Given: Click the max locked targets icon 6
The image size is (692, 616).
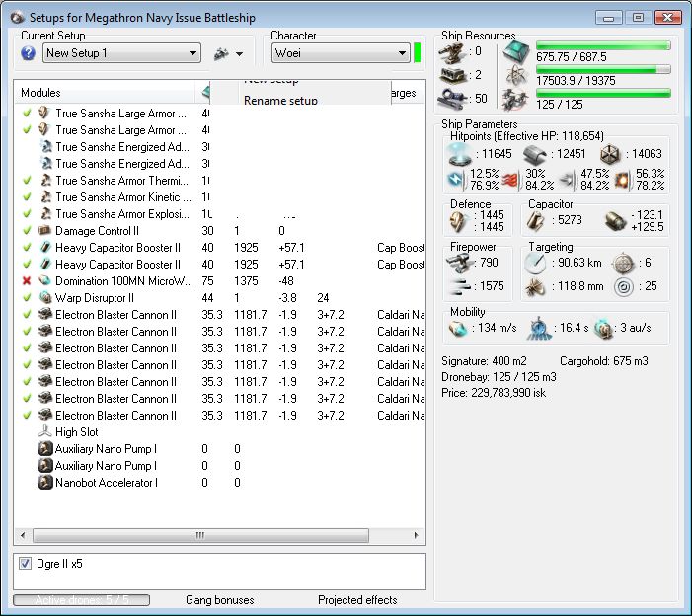Looking at the screenshot, I should pyautogui.click(x=624, y=264).
